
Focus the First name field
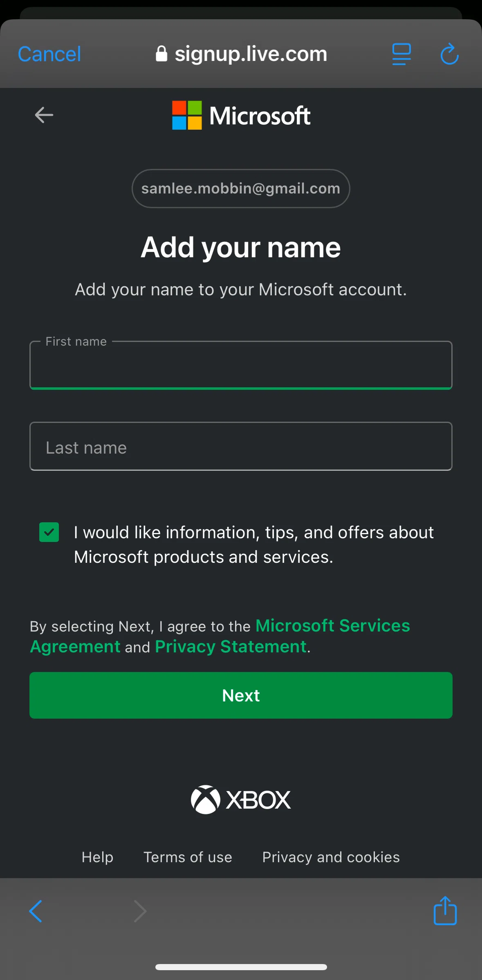241,365
